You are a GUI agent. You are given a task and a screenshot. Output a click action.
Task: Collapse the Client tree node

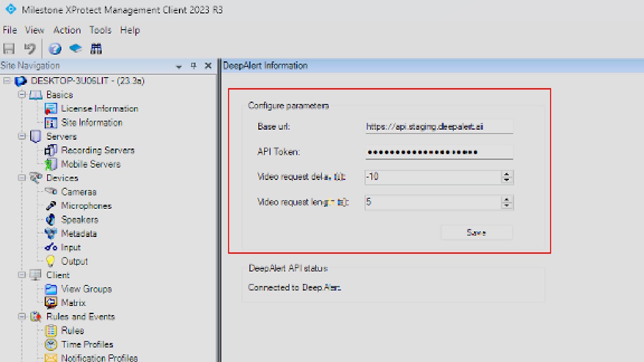pos(22,275)
